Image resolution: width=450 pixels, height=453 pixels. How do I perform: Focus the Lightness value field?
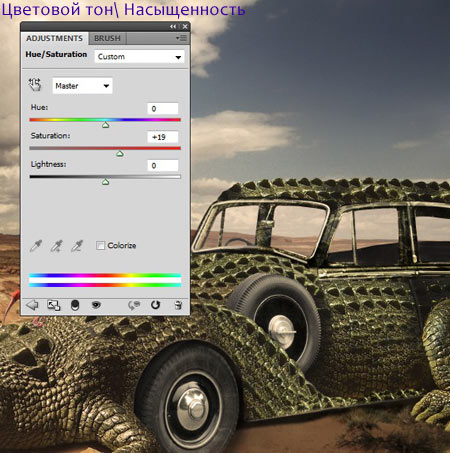tap(163, 166)
